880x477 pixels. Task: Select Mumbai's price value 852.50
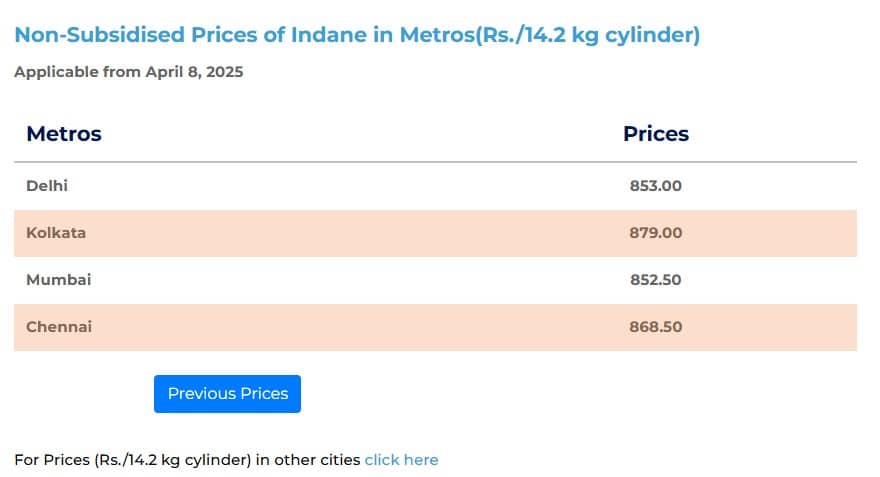point(656,280)
